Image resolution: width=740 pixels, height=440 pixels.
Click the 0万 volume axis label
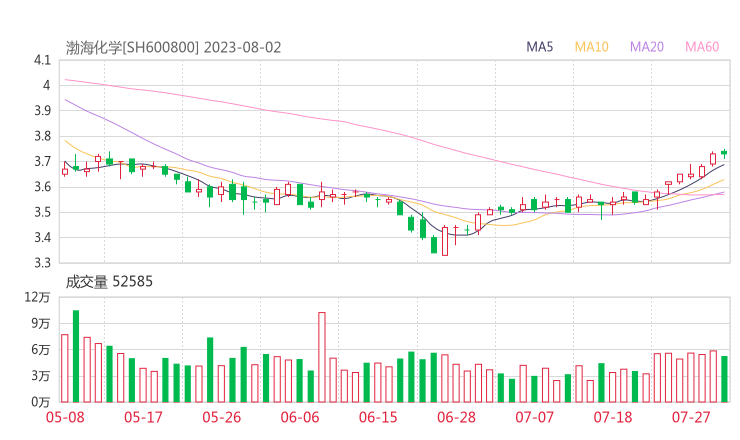[x=41, y=402]
